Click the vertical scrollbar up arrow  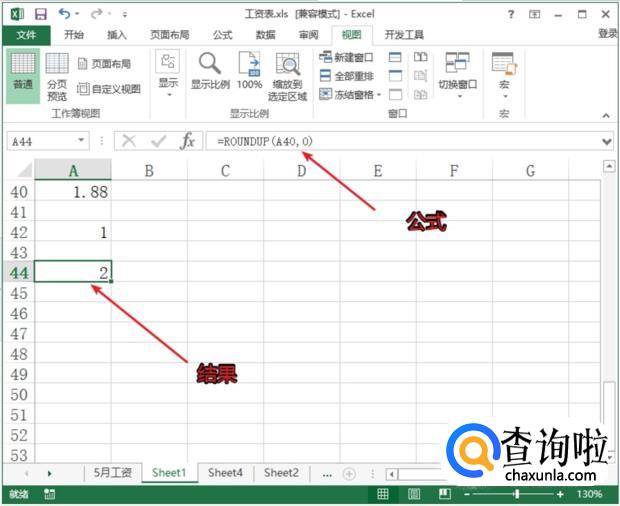click(x=609, y=166)
